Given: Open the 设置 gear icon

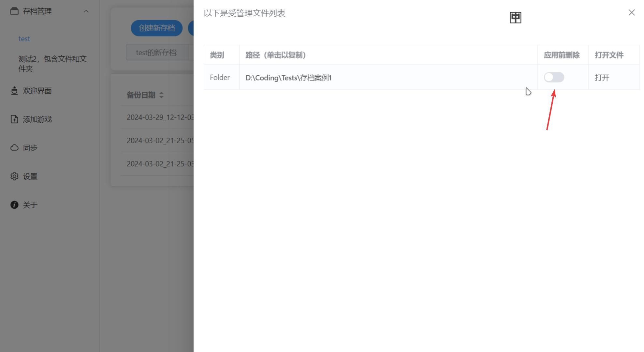Looking at the screenshot, I should pyautogui.click(x=14, y=176).
